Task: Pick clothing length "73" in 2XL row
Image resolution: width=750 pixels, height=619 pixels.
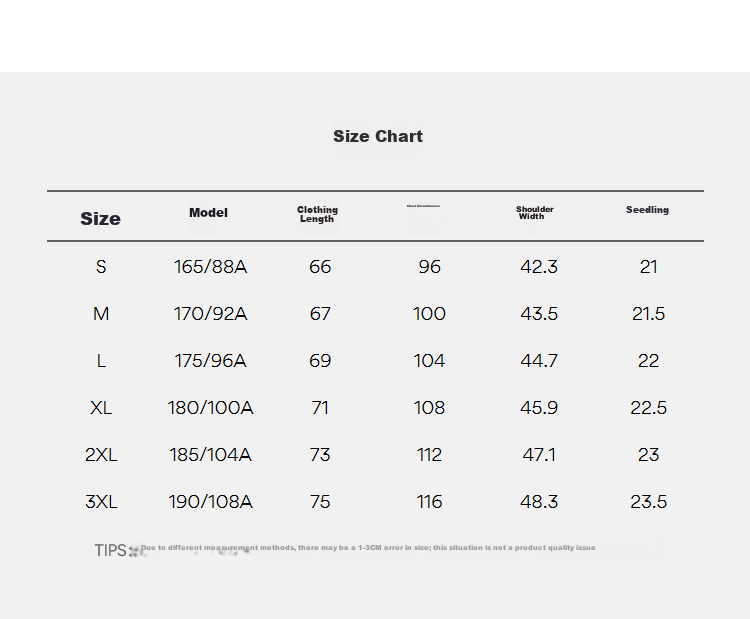Action: (320, 455)
